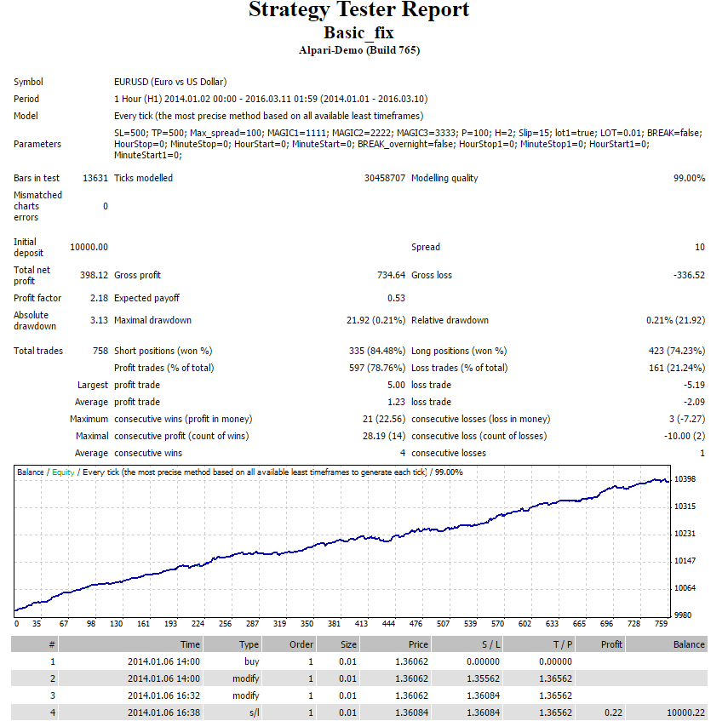Click the 9980 axis label on chart

click(683, 615)
